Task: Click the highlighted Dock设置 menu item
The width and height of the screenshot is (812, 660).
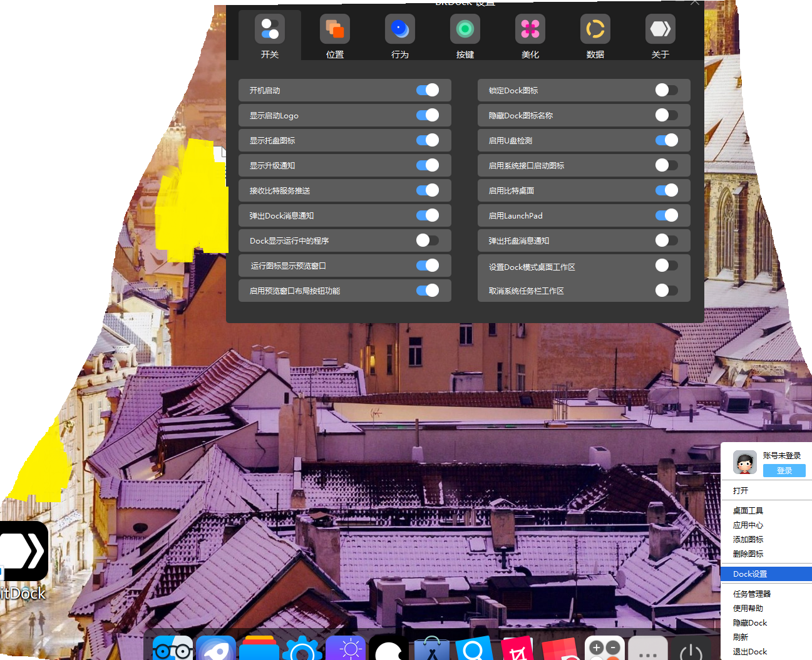Action: pyautogui.click(x=766, y=574)
